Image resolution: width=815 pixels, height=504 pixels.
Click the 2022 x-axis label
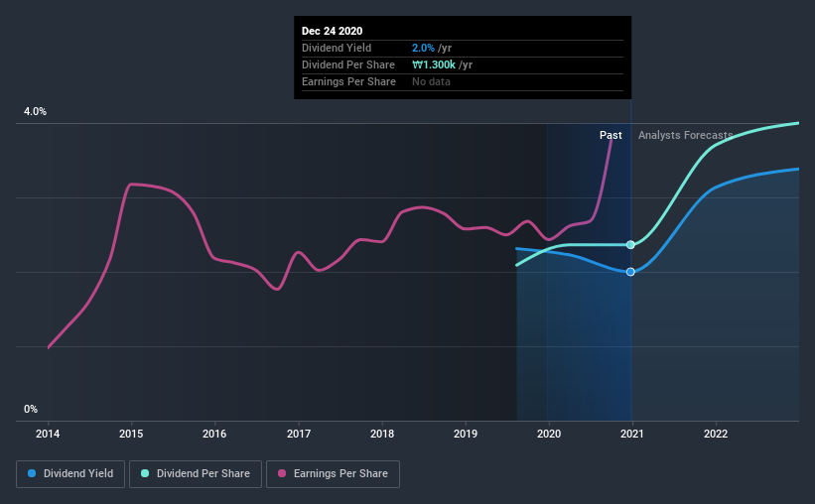(x=716, y=434)
